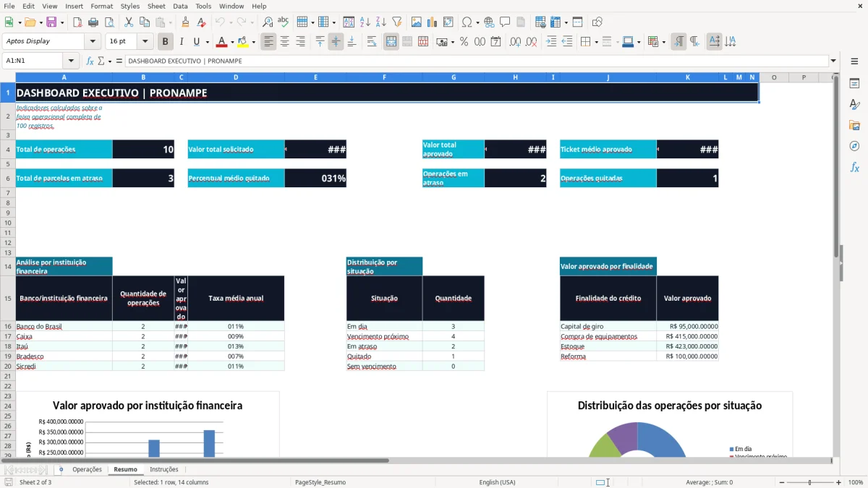868x488 pixels.
Task: Click the formula input line
Action: pyautogui.click(x=476, y=61)
